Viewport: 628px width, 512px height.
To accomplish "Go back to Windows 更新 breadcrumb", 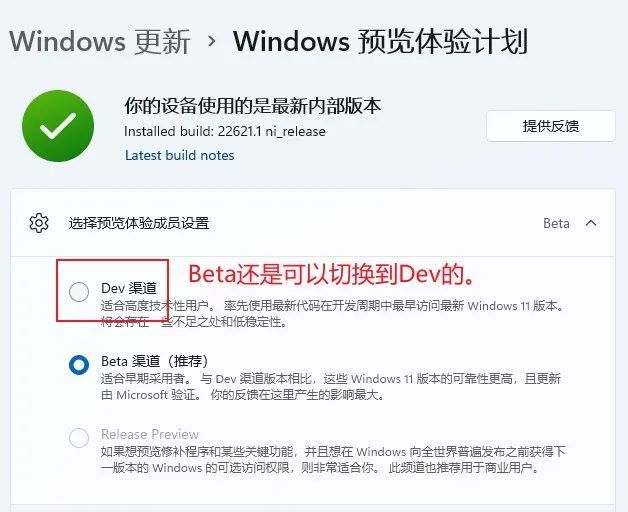I will coord(100,41).
